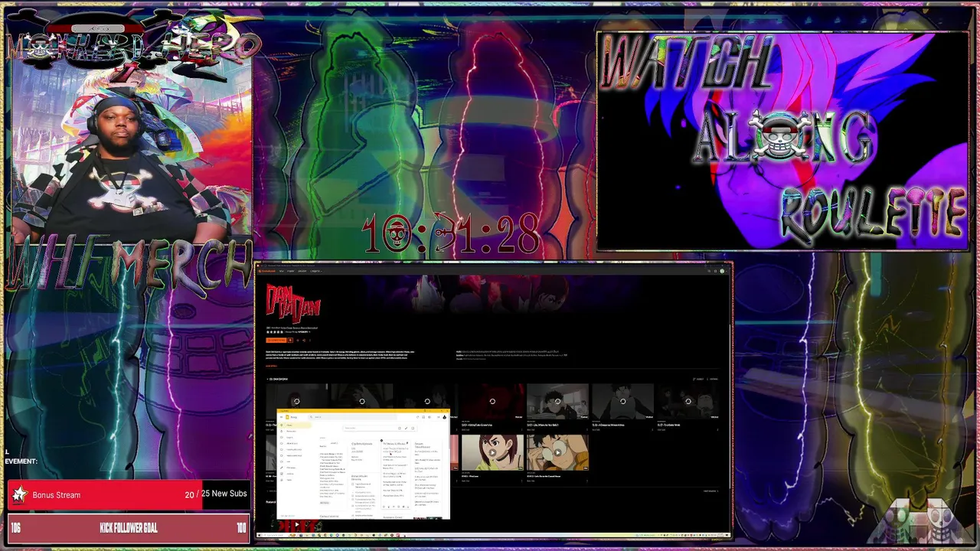Click Remind me icon on hovered Keep note
This screenshot has width=980, height=551.
pos(384,507)
